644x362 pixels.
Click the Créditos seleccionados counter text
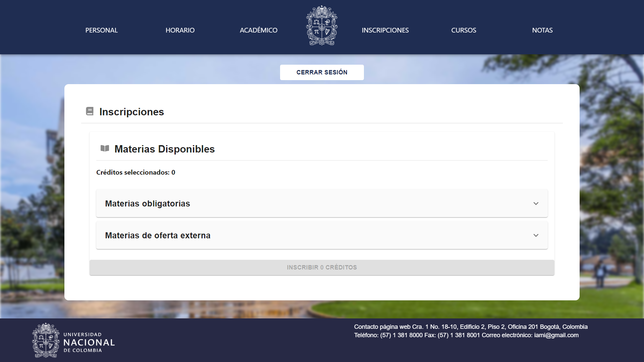(x=136, y=172)
